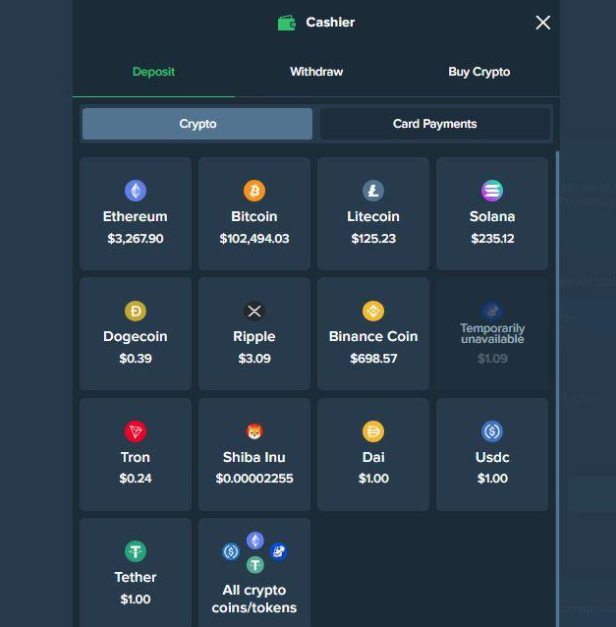Open the Deposit tab
Viewport: 616px width, 627px height.
pyautogui.click(x=153, y=72)
